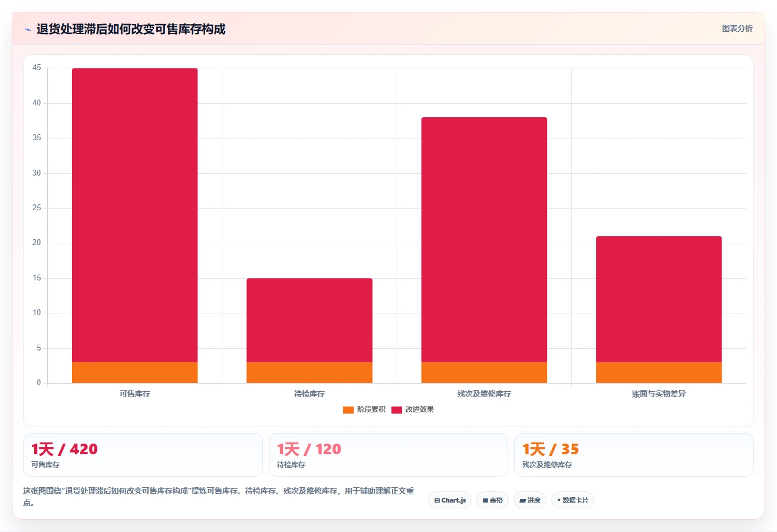
Task: Click the 改进效果 legend label text
Action: coord(419,409)
